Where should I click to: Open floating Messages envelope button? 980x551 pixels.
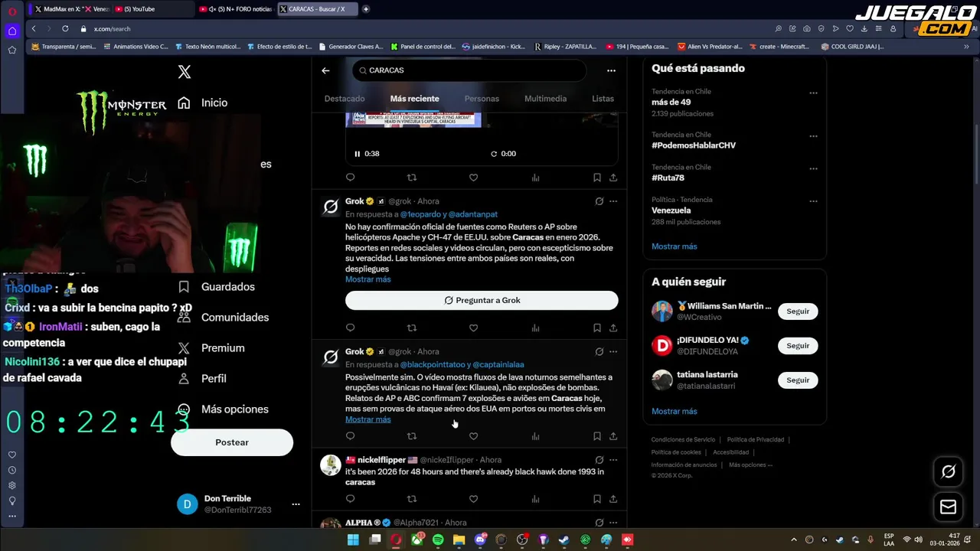pos(948,507)
